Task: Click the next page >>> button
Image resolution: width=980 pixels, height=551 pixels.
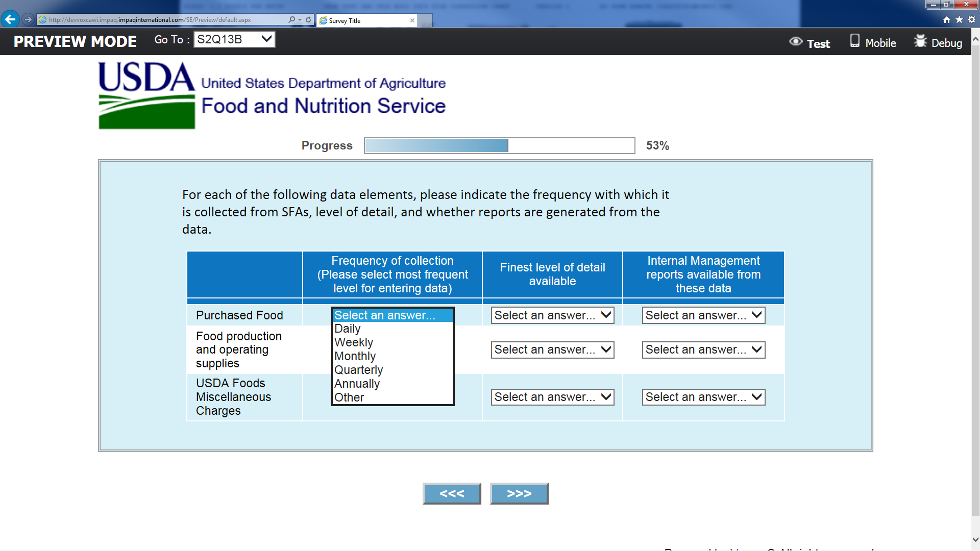Action: coord(519,493)
